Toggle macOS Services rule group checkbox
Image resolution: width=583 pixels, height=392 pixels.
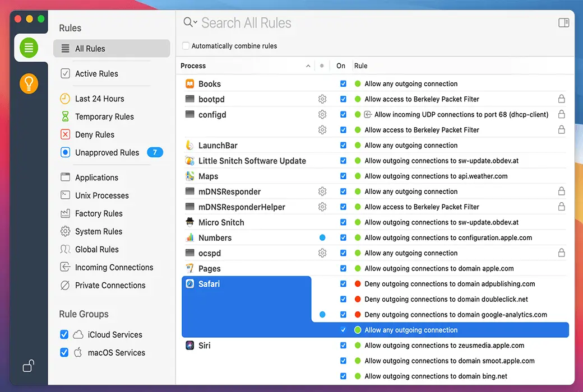(x=64, y=352)
